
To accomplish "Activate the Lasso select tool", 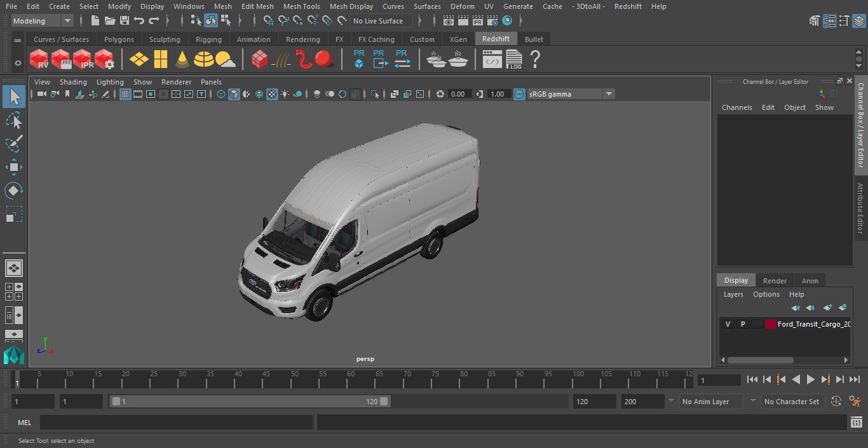I will point(14,121).
